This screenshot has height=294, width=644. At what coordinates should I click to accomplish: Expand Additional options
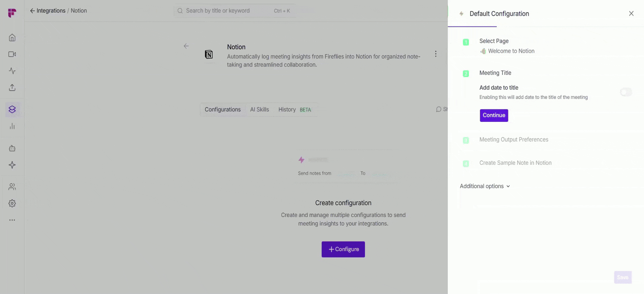click(x=485, y=186)
